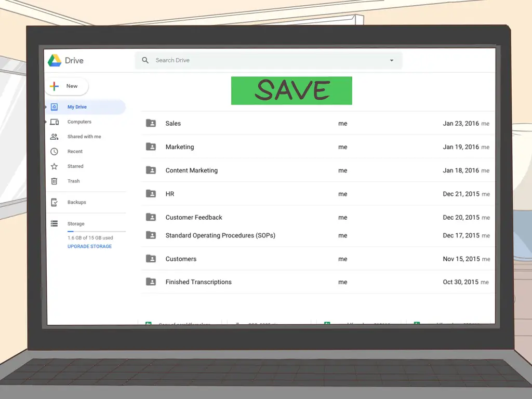Open search options dropdown arrow

[x=391, y=61]
